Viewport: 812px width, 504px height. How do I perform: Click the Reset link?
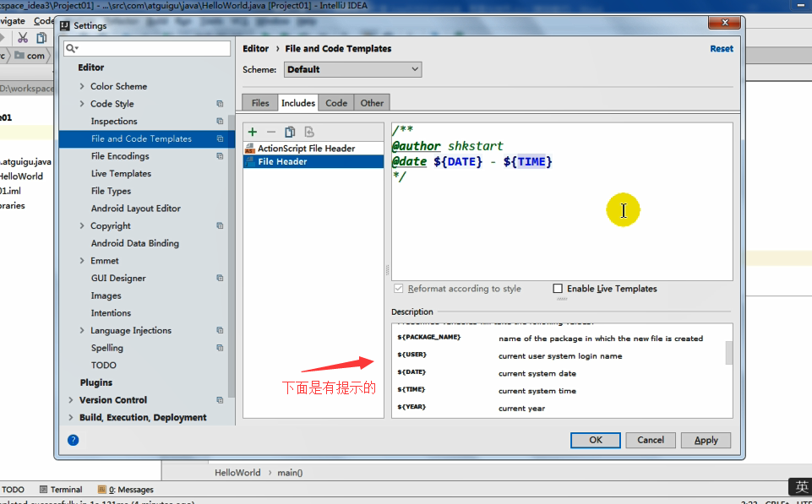(x=722, y=49)
